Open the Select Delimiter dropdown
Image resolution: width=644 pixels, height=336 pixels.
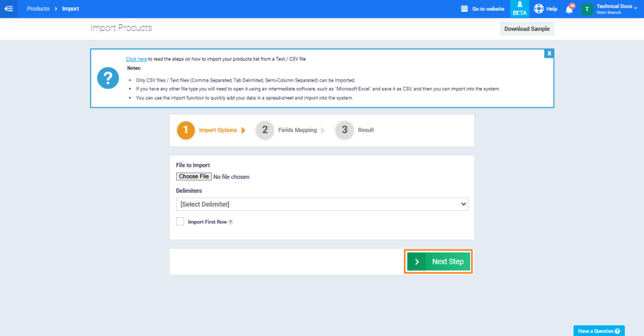tap(322, 204)
